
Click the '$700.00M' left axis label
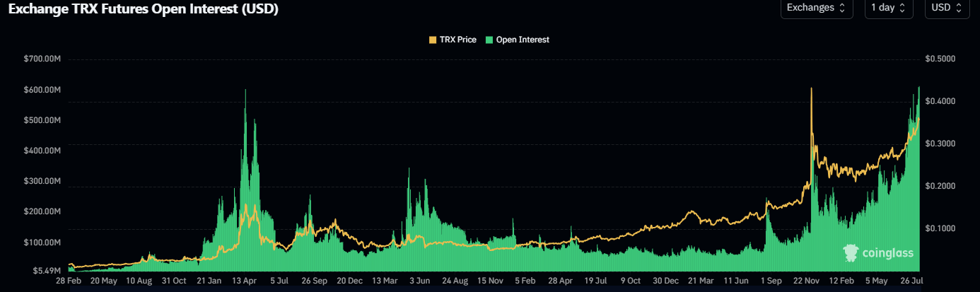coord(42,59)
